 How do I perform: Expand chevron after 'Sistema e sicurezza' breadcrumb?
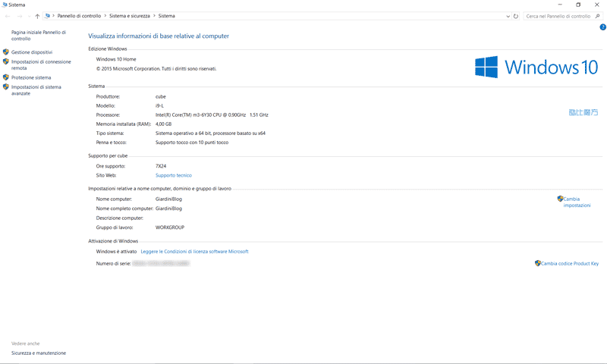tap(154, 16)
